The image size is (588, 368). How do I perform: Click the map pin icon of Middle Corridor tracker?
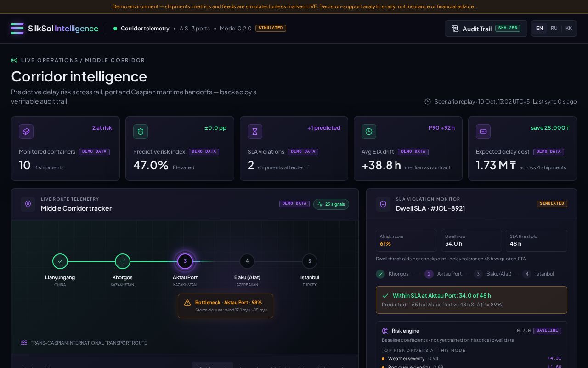pyautogui.click(x=28, y=204)
